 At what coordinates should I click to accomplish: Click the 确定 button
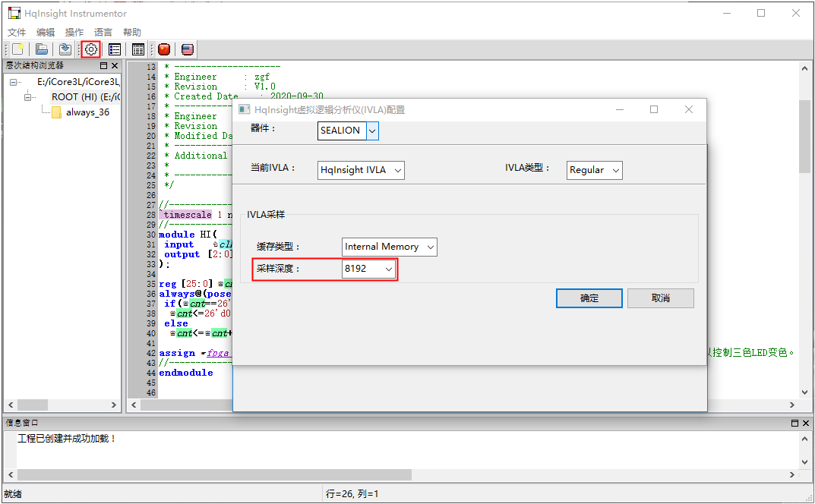pyautogui.click(x=589, y=298)
